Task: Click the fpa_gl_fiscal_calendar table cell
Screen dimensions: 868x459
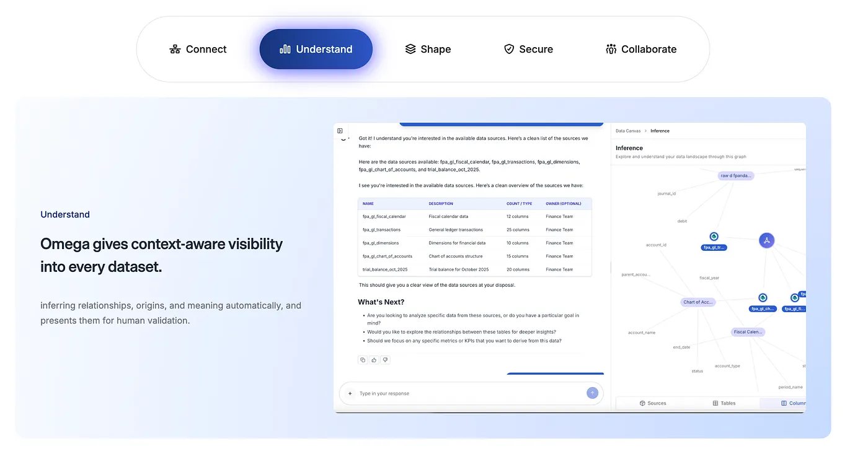Action: [x=384, y=217]
